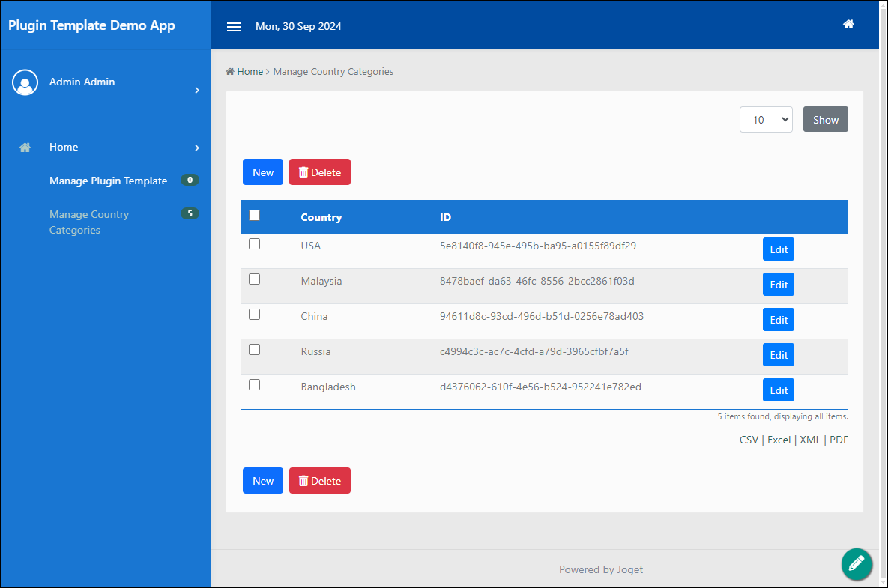Check the Russia row checkbox

[254, 350]
